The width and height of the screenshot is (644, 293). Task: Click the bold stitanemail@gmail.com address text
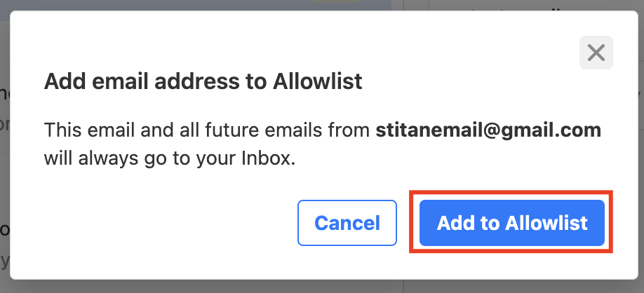[488, 130]
